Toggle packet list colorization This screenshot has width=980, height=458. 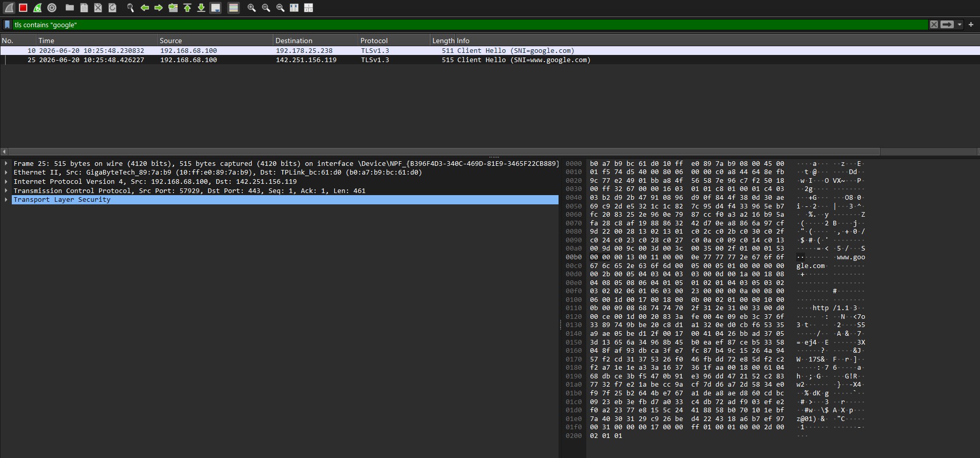(x=234, y=8)
